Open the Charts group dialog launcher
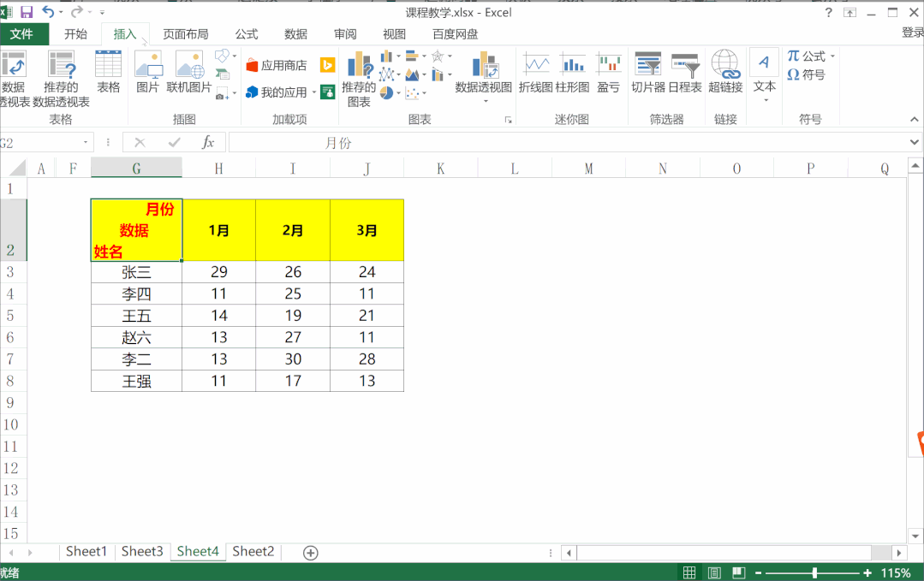This screenshot has height=581, width=924. point(508,120)
